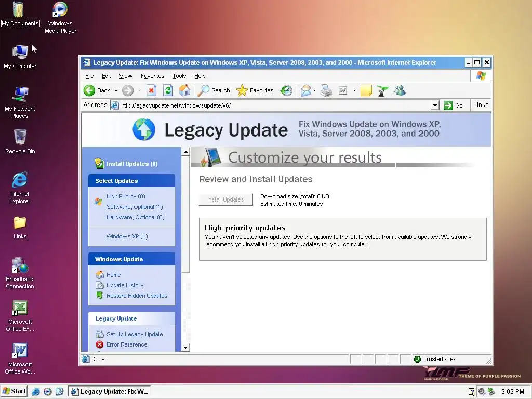Open the Search pane
Viewport: 532px width, 399px height.
pyautogui.click(x=214, y=90)
